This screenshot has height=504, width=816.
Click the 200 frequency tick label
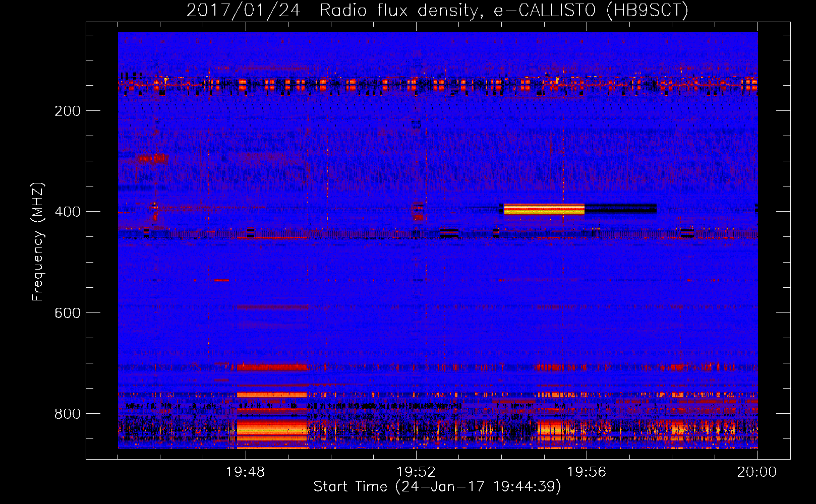tap(68, 111)
